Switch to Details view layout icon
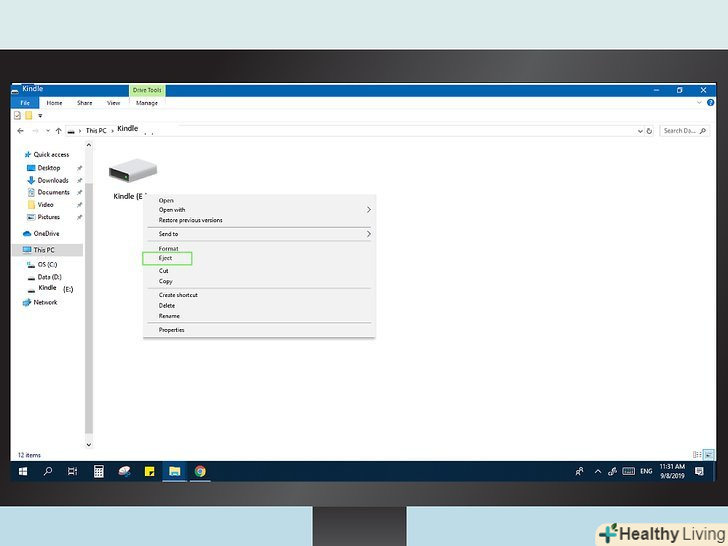Image resolution: width=728 pixels, height=546 pixels. pos(697,455)
